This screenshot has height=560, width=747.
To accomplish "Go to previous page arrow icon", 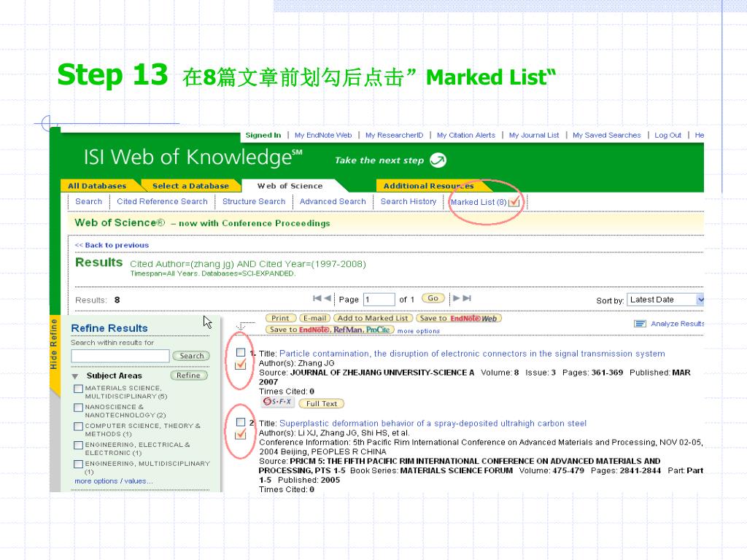I will point(328,298).
